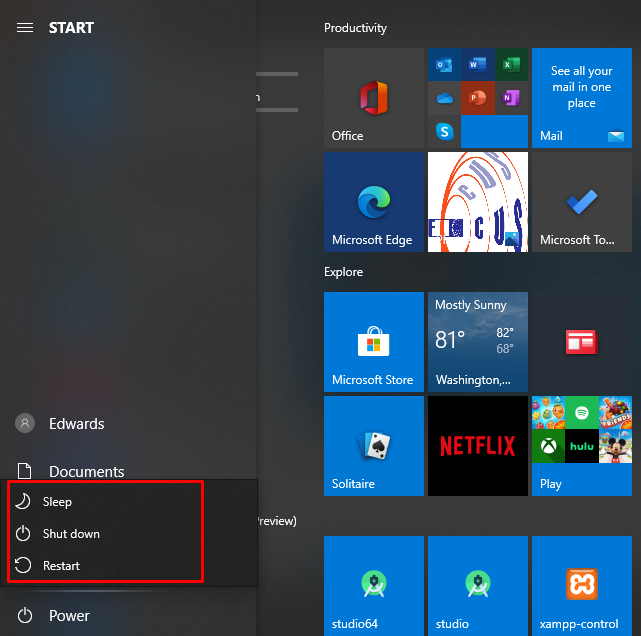Launch the Solitaire tile

374,446
